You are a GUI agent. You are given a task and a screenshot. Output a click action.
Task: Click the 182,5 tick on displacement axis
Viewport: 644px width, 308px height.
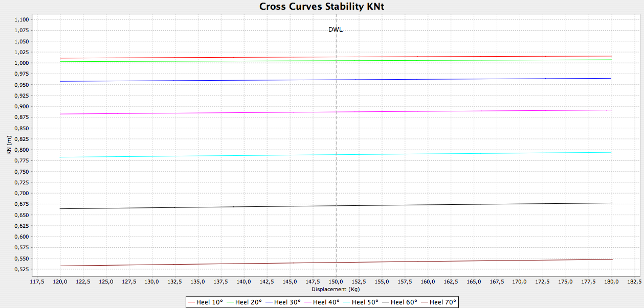634,281
